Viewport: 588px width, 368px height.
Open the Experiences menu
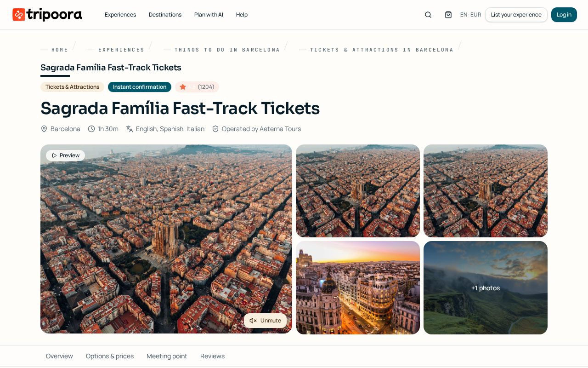120,15
